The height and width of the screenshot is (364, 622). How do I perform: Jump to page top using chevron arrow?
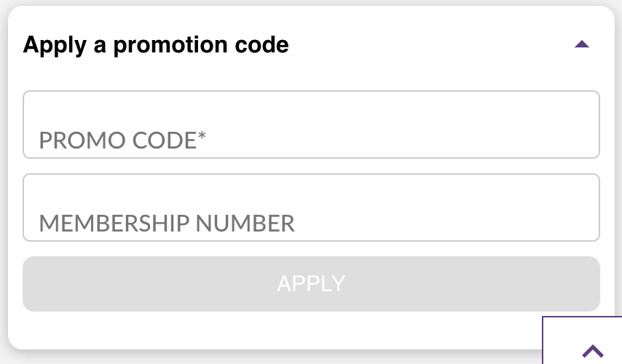pos(593,351)
